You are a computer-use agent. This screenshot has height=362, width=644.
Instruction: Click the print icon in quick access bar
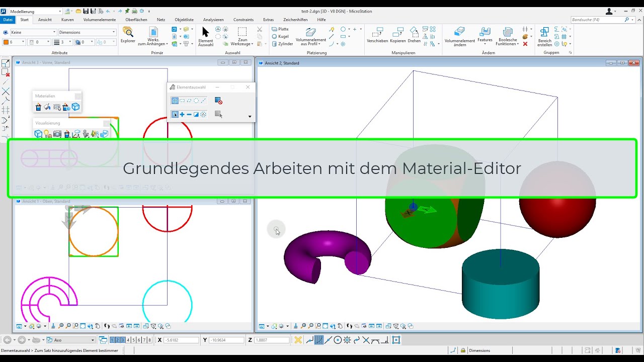tap(134, 11)
